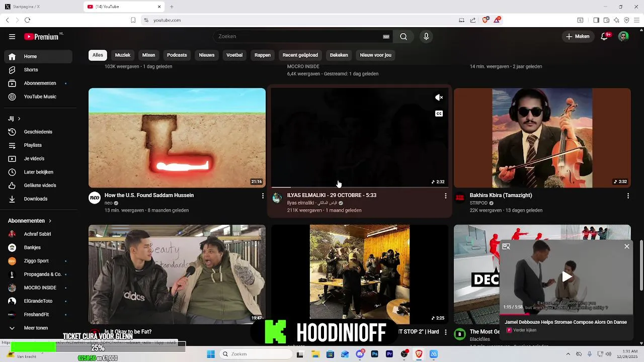The height and width of the screenshot is (362, 644).
Task: Reload the page in the browser
Action: click(27, 20)
